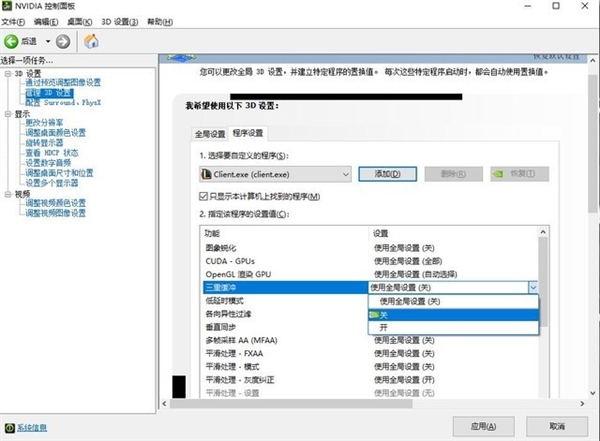
Task: Select 旋转显示器 in tree
Action: point(44,143)
